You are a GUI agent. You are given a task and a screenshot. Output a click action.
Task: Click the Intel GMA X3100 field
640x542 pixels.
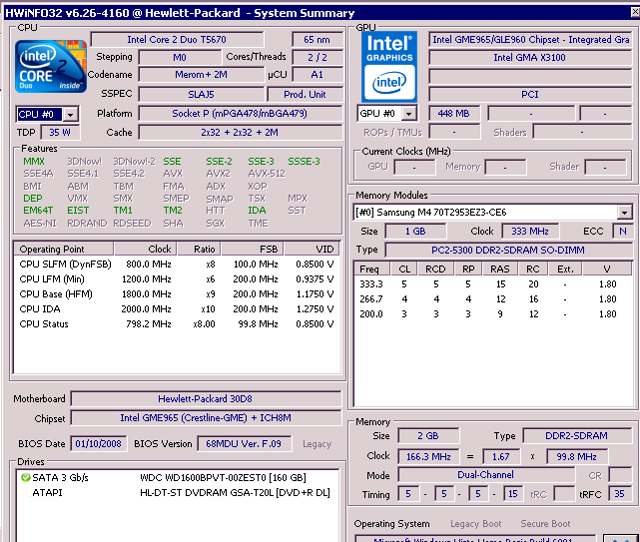click(530, 58)
